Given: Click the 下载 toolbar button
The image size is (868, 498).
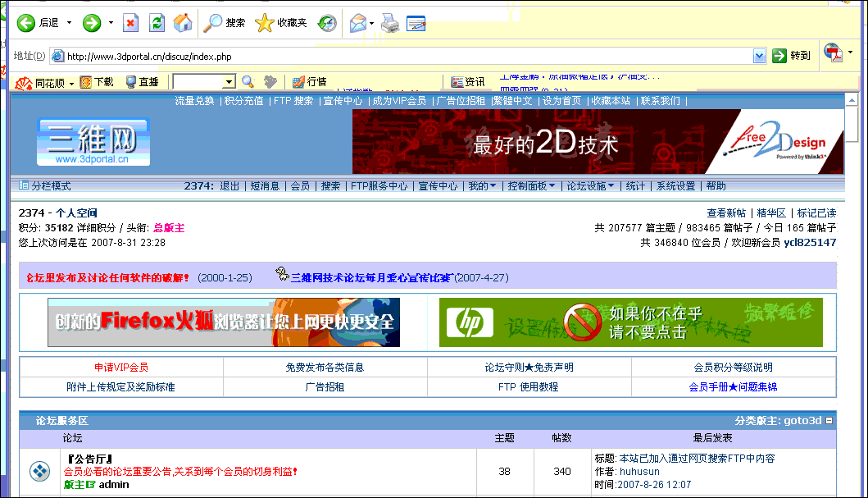Looking at the screenshot, I should 97,82.
